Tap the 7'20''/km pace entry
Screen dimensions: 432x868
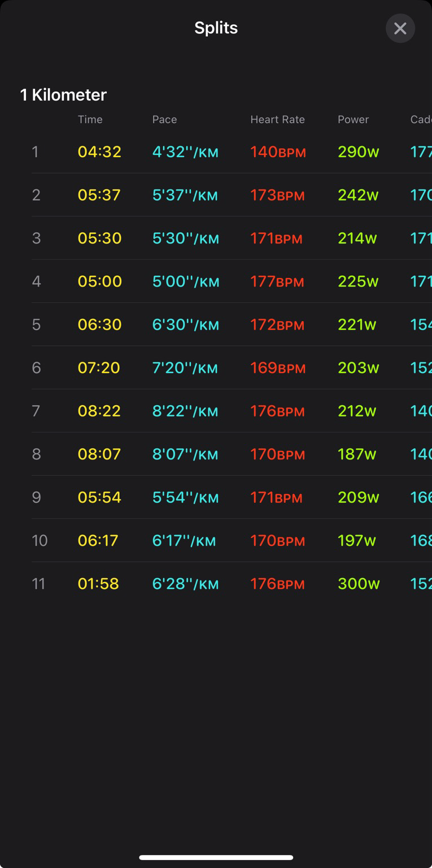click(185, 368)
